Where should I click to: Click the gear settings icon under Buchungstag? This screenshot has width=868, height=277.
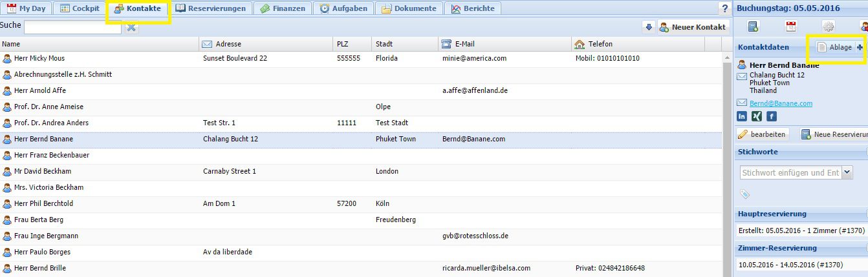pyautogui.click(x=828, y=26)
